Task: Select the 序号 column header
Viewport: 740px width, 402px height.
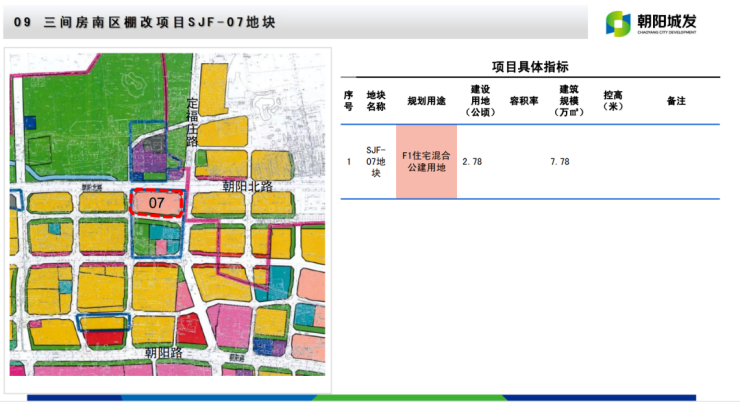Action: pos(349,100)
